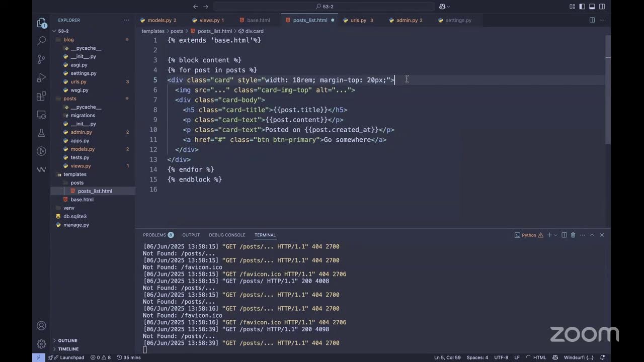Go back with the left arrow

pyautogui.click(x=195, y=7)
